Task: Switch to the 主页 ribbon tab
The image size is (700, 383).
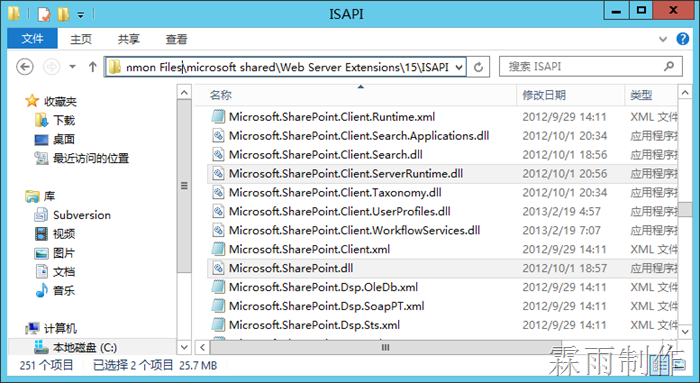Action: (x=81, y=39)
